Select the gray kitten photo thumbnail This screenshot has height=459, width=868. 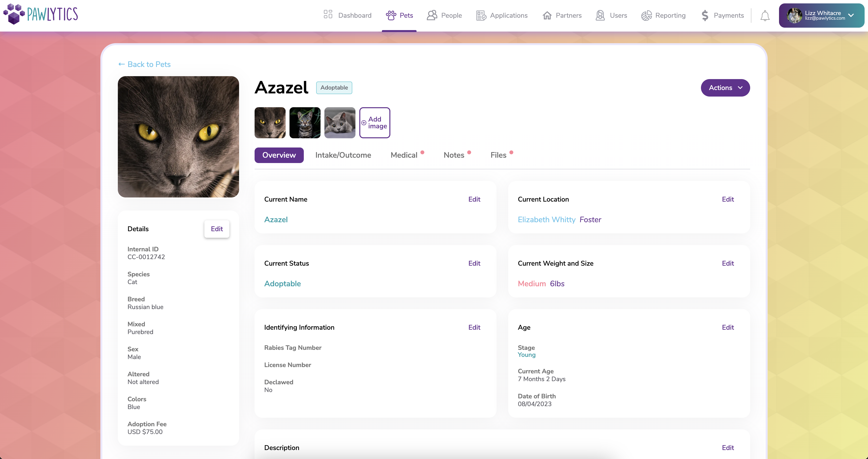click(339, 123)
